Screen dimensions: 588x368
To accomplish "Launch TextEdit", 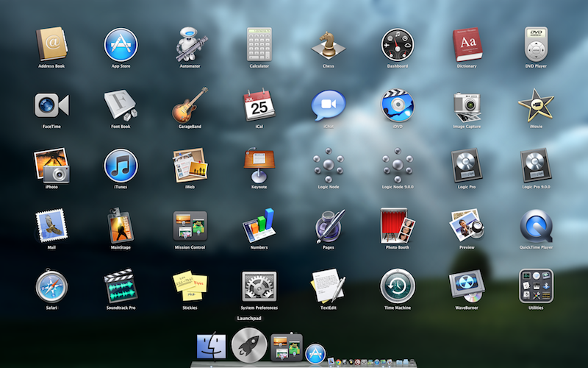I will point(328,286).
